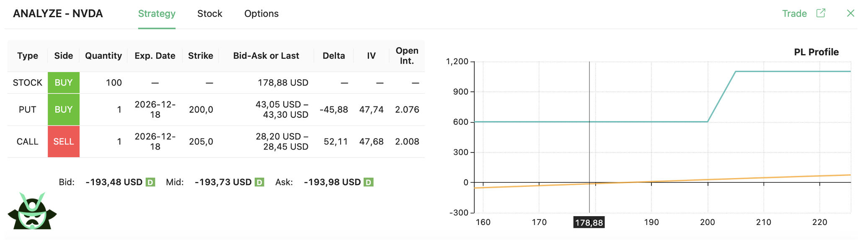Viewport: 868px width, 243px height.
Task: Click the Open Int. column header
Action: click(406, 56)
